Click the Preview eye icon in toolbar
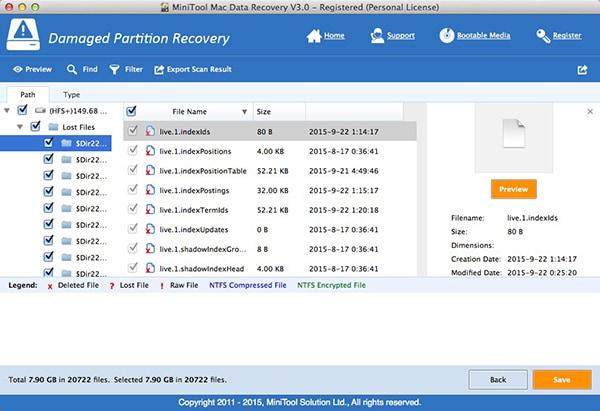 point(18,69)
